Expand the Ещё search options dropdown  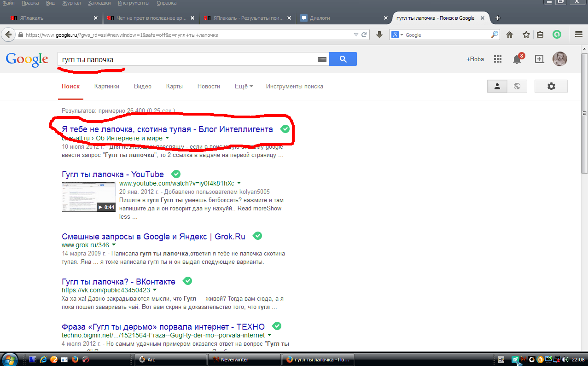click(244, 87)
